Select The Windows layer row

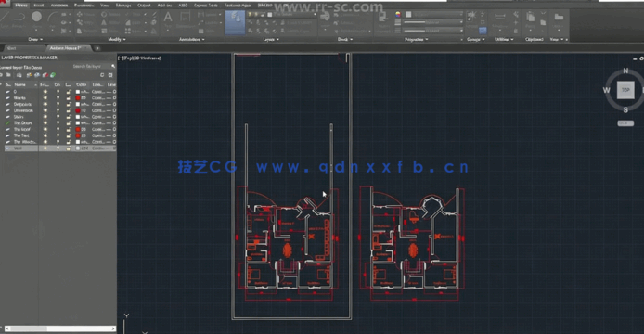tap(60, 142)
